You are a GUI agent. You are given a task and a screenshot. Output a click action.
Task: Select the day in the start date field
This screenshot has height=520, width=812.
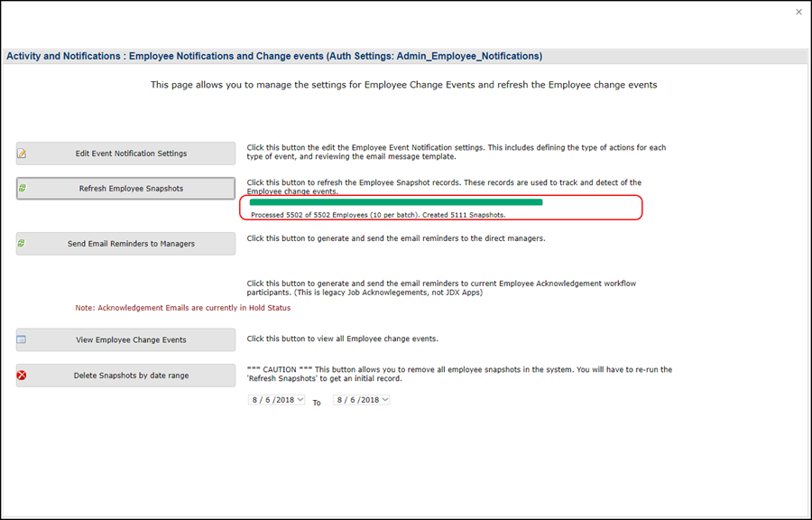coord(267,400)
